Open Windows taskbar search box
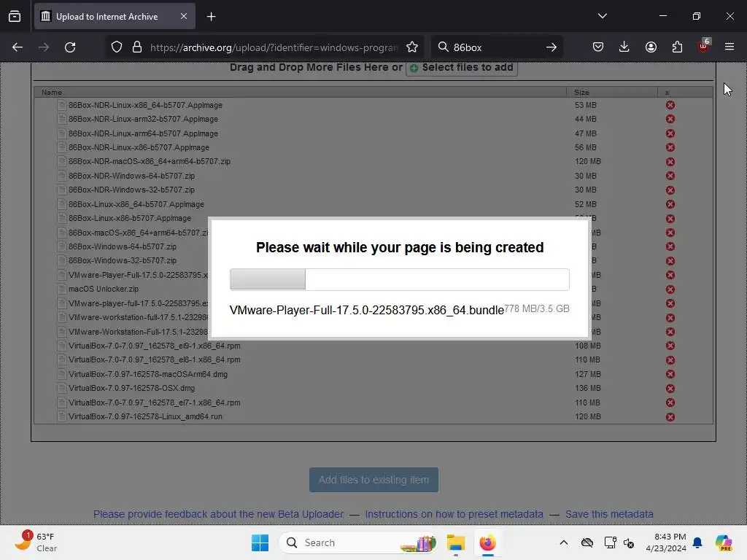747x560 pixels. point(357,542)
